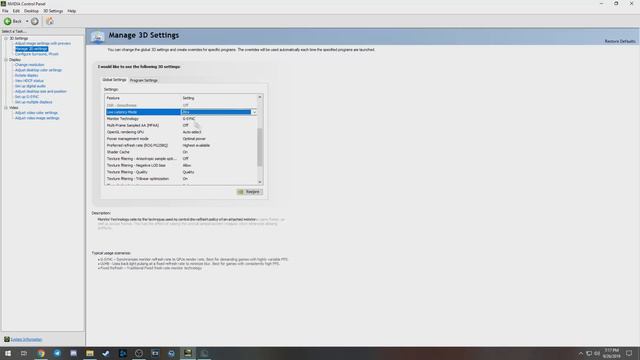Click the Forward arrow icon in toolbar
This screenshot has height=360, width=640.
click(35, 21)
